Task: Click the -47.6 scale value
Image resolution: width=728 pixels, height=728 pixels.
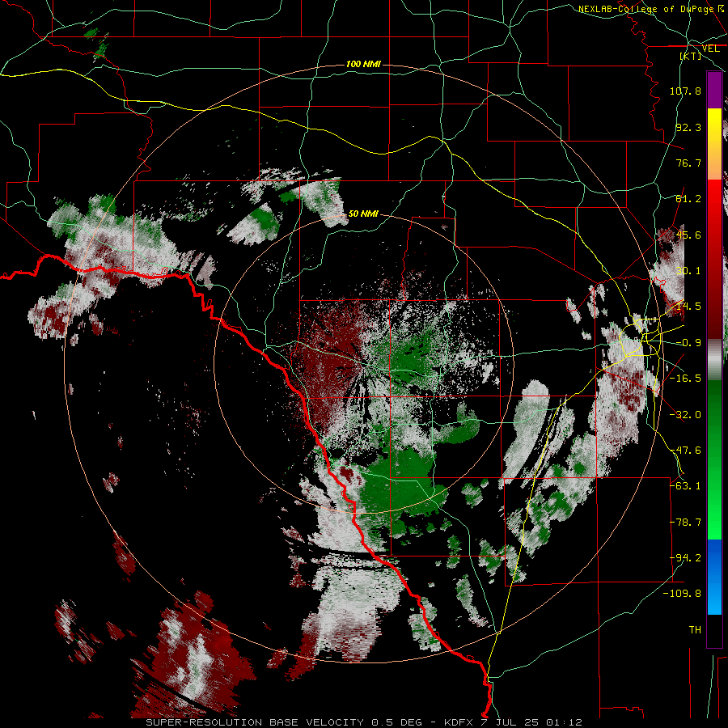Action: [x=685, y=451]
